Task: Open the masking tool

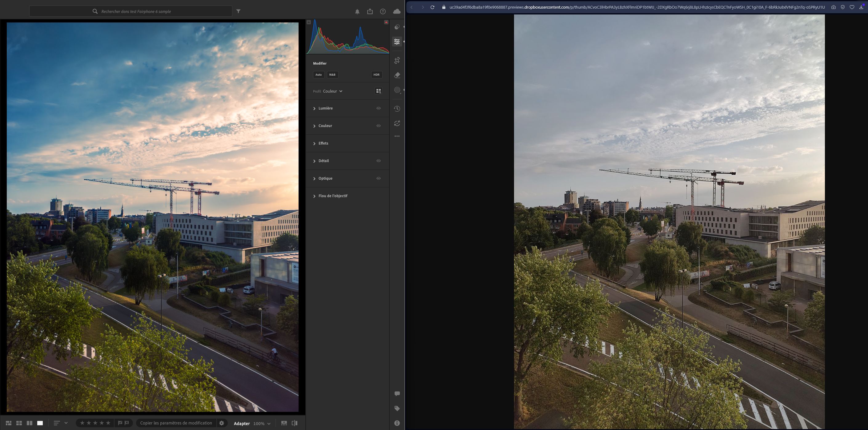Action: tap(397, 90)
